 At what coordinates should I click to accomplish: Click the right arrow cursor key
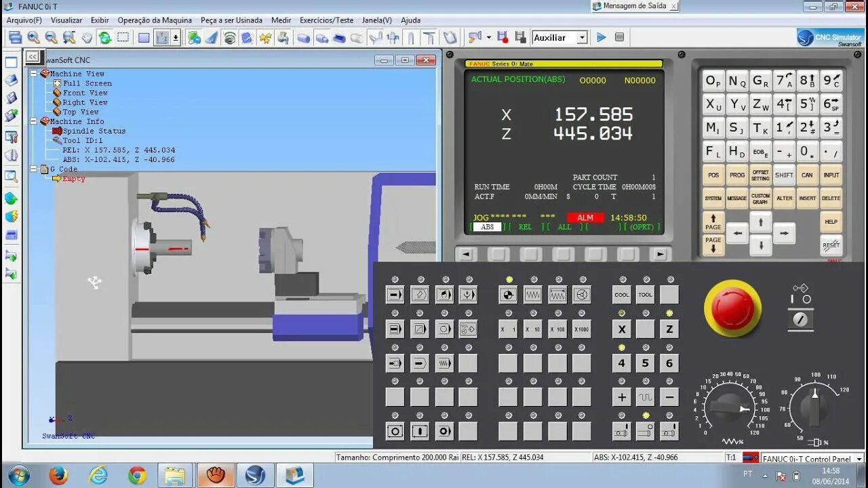783,233
